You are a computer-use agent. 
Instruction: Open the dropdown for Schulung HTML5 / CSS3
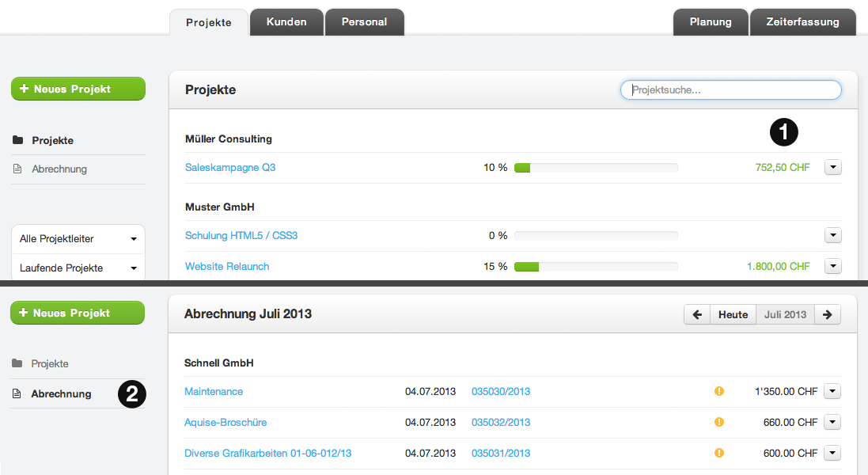coord(833,235)
